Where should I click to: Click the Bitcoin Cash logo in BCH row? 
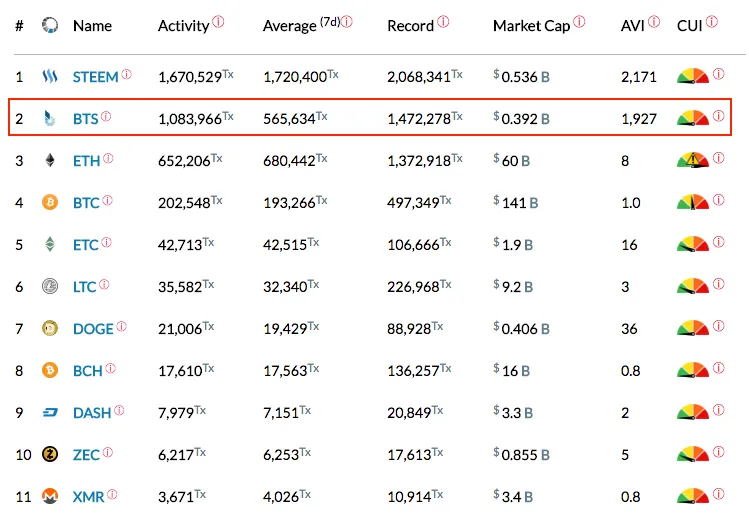(50, 371)
